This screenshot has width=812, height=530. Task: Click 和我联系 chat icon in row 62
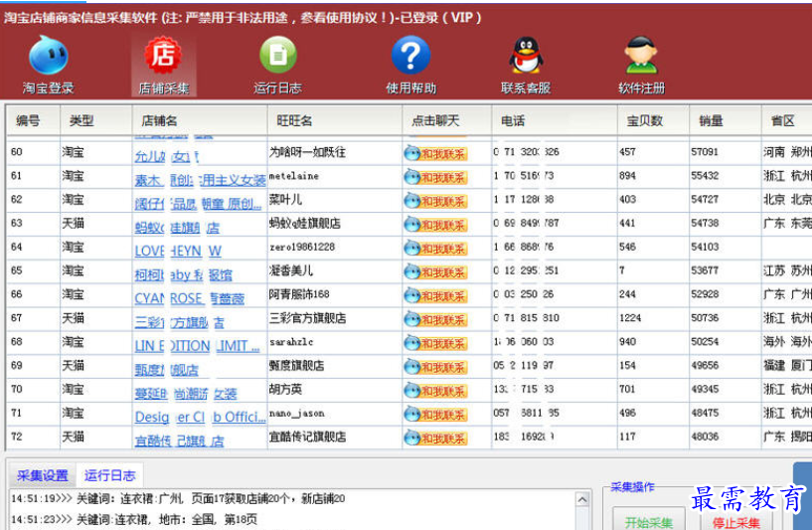435,201
